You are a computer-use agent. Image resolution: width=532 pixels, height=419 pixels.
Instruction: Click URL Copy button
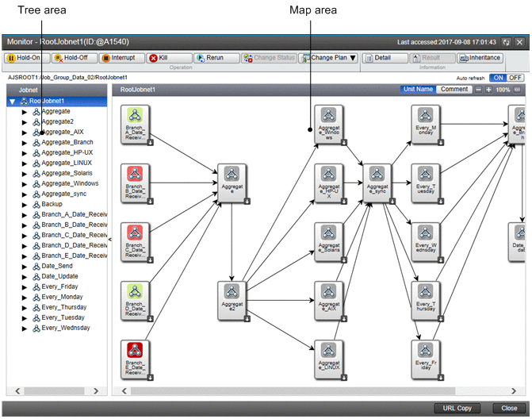[x=457, y=408]
